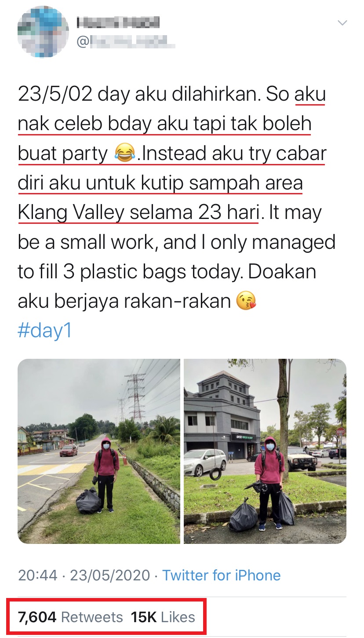Select the underlined text about Klang Valley

click(x=138, y=213)
